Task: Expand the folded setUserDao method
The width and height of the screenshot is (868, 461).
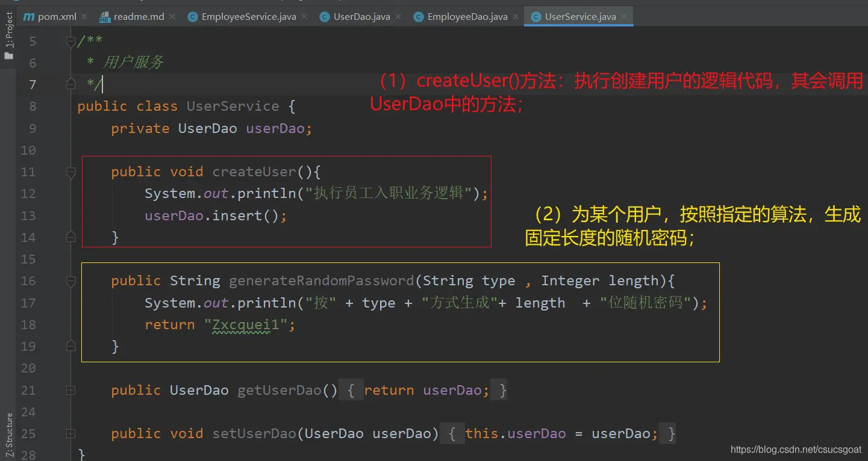Action: pyautogui.click(x=70, y=434)
